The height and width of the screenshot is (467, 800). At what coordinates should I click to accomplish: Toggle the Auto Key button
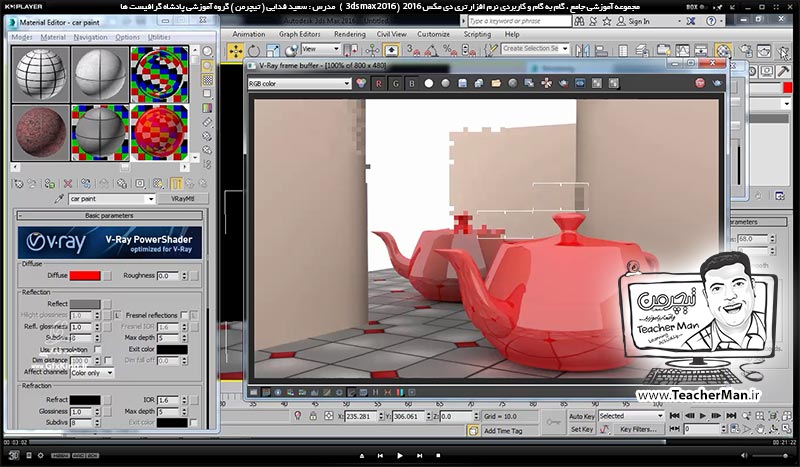582,416
